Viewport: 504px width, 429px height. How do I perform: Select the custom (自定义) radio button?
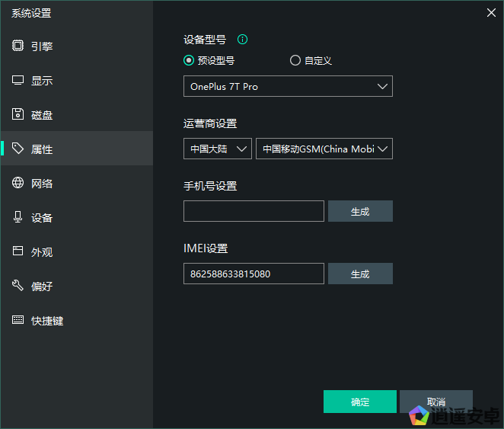tap(295, 61)
